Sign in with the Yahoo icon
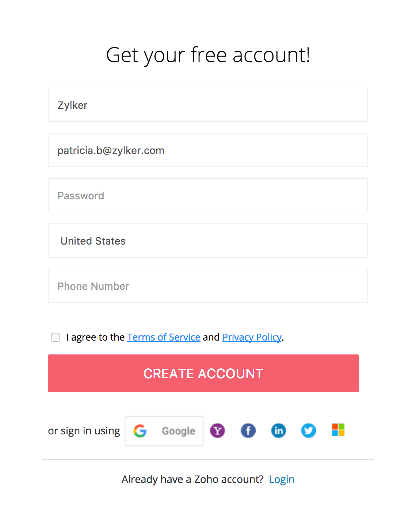 point(218,431)
